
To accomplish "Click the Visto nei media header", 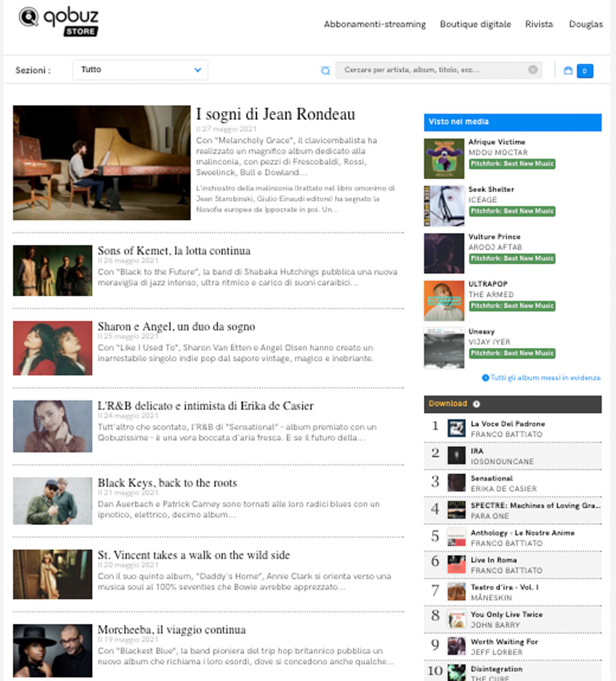I will tap(513, 122).
